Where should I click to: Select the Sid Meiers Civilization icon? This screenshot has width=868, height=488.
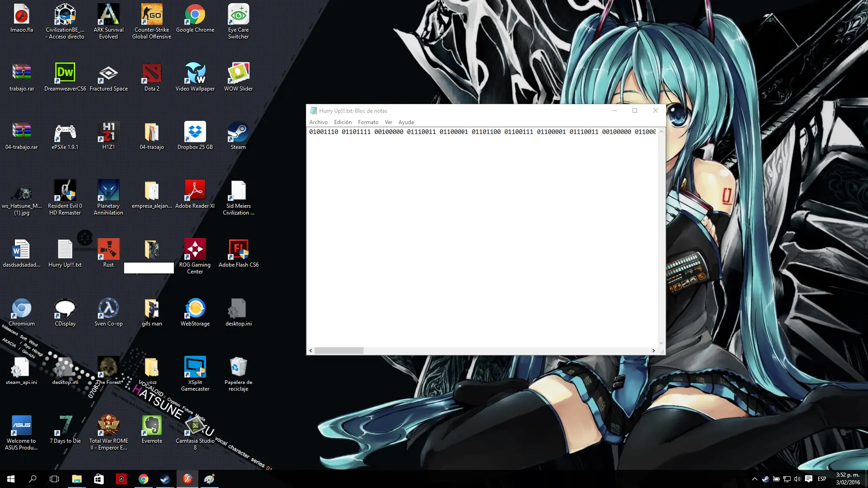click(x=239, y=198)
